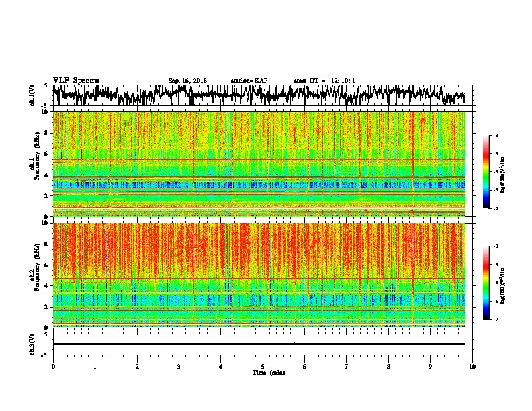Select the 'Time (min)' axis title

pos(269,373)
